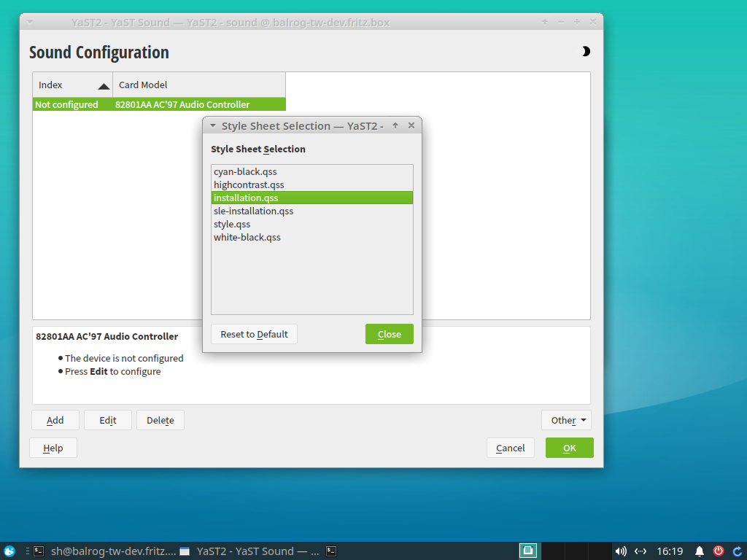This screenshot has width=747, height=560.
Task: Click the Edit button
Action: (x=108, y=420)
